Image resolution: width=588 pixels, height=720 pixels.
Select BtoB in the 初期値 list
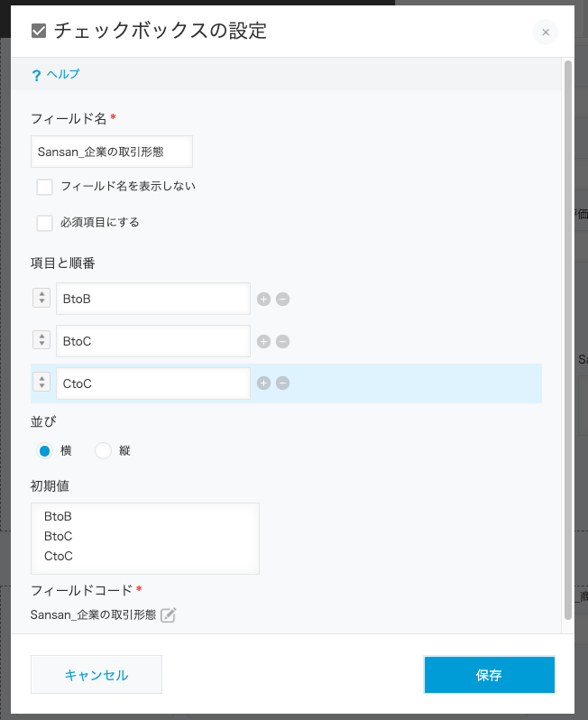pyautogui.click(x=58, y=517)
